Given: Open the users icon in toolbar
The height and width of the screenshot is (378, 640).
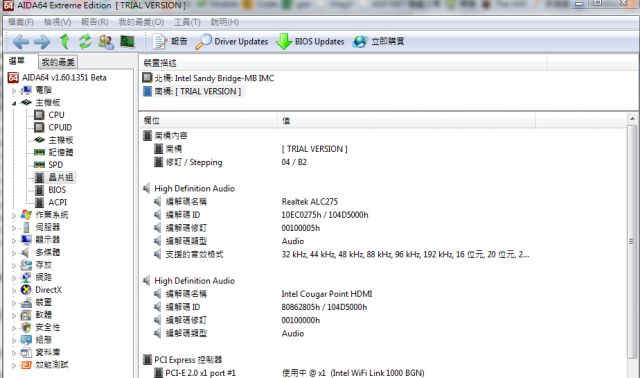Looking at the screenshot, I should tap(106, 42).
